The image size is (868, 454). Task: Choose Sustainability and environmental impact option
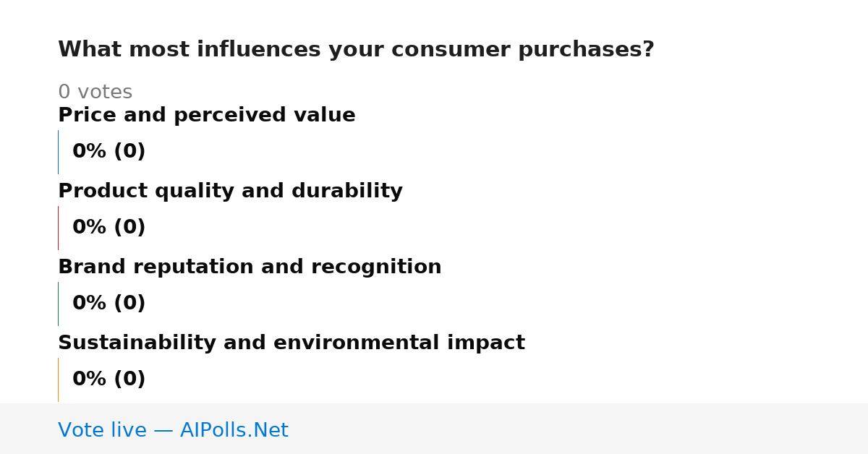coord(292,343)
